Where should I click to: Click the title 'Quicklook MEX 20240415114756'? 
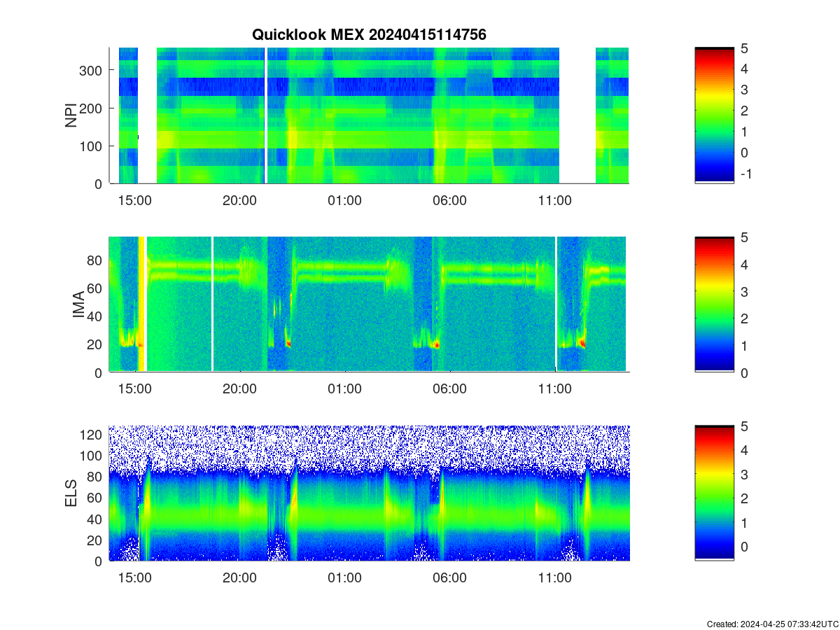369,34
